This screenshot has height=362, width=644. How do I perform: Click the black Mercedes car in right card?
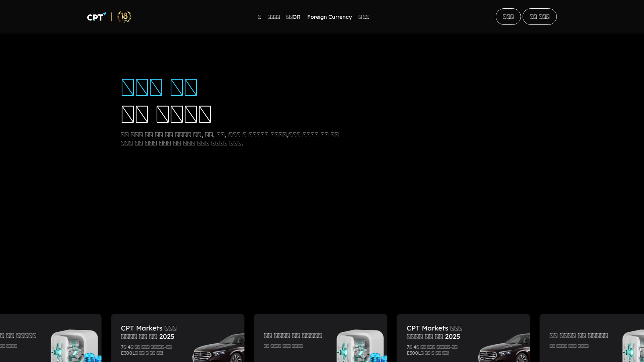505,349
